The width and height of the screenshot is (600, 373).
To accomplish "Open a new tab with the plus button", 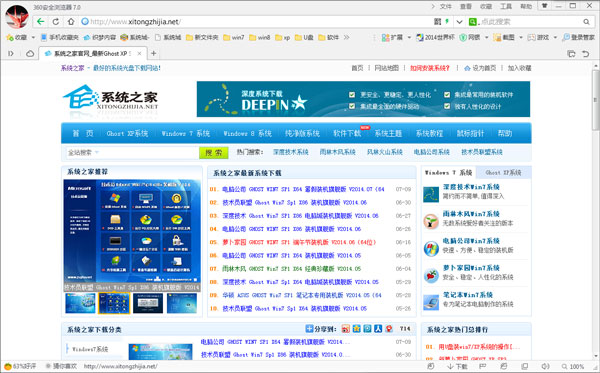I will [x=153, y=54].
